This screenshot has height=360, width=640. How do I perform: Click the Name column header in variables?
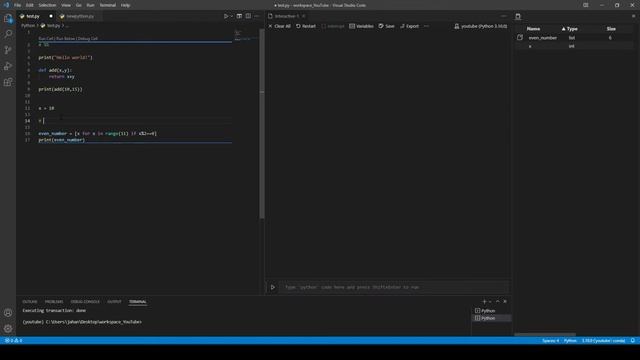[x=533, y=29]
